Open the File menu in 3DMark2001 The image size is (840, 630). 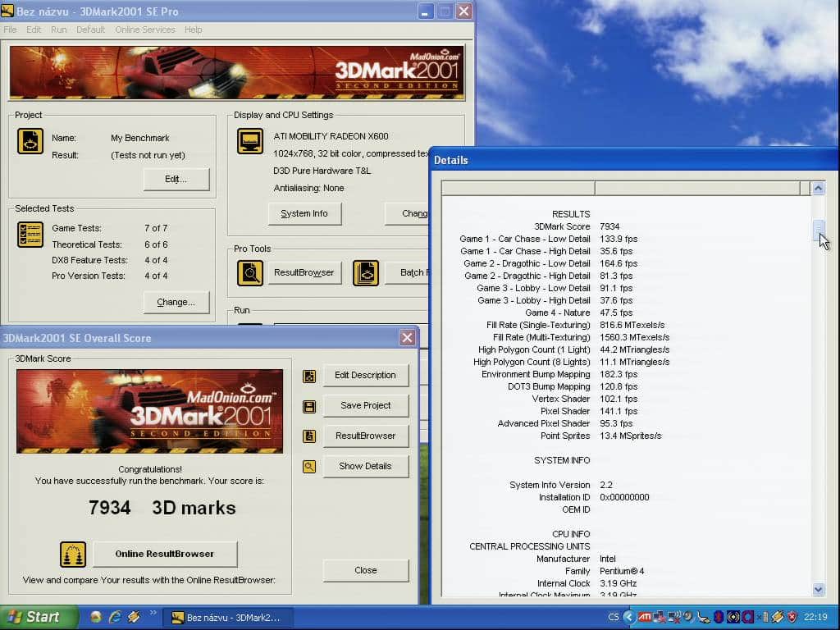tap(10, 30)
